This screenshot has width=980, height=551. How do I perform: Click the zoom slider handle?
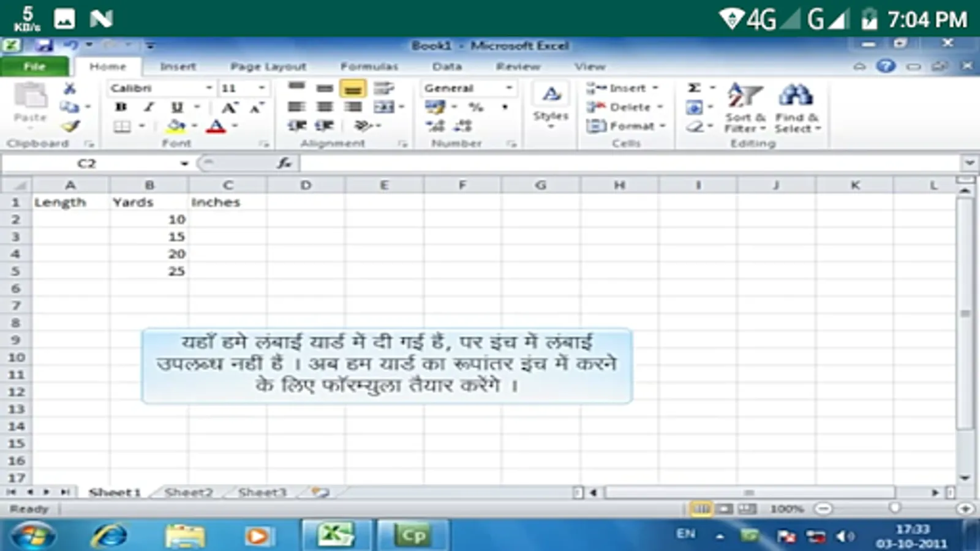(x=894, y=508)
